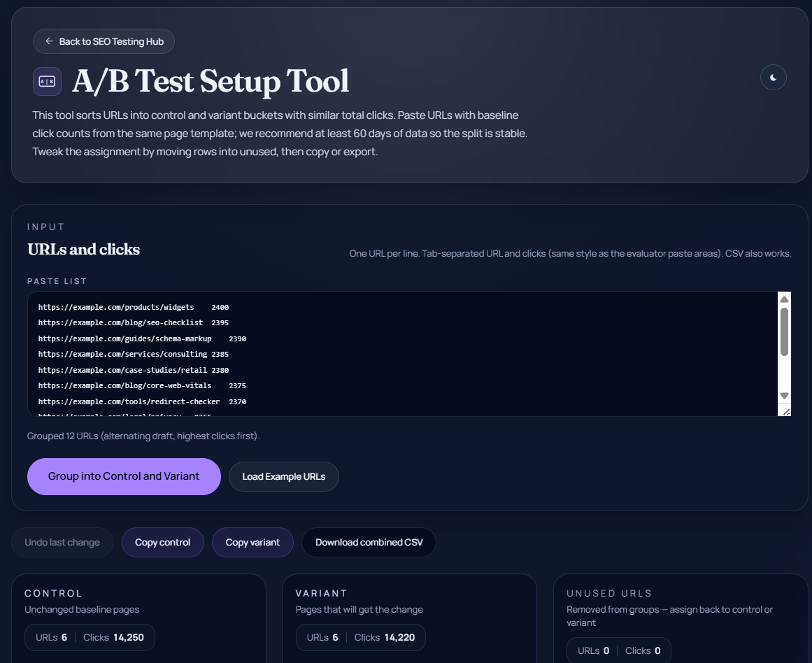Viewport: 812px width, 663px height.
Task: Click the guides/schema-markup 2390 line
Action: tap(142, 338)
